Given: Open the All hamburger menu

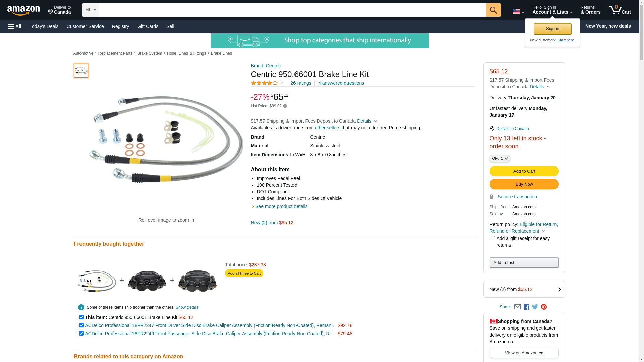Looking at the screenshot, I should [15, 26].
